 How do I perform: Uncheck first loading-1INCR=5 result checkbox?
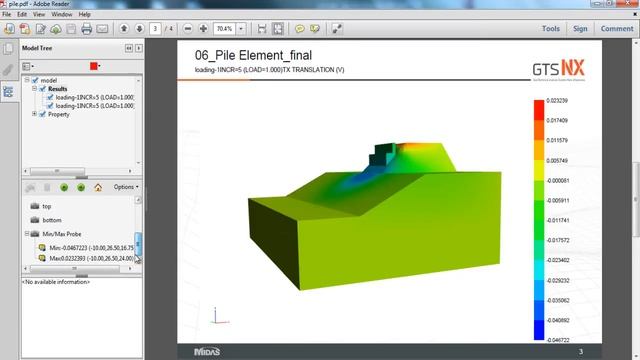(x=50, y=97)
